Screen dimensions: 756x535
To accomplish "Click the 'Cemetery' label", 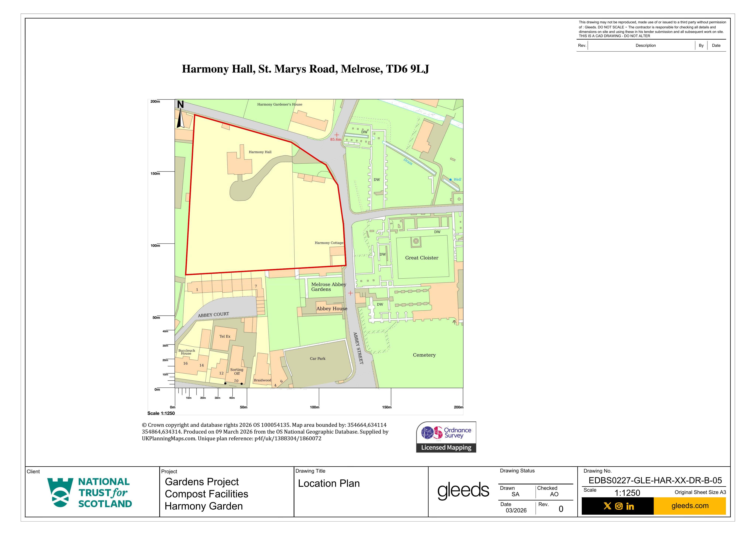I will 424,355.
